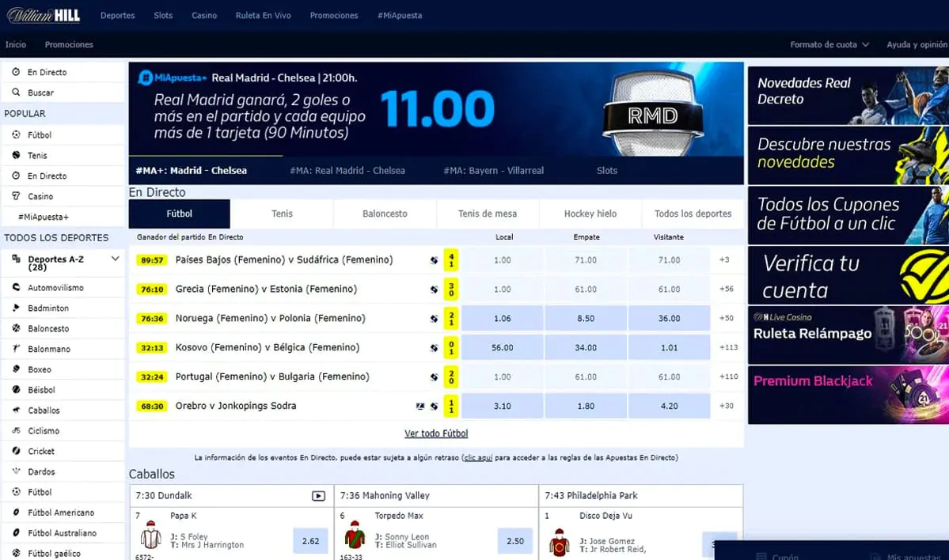This screenshot has height=560, width=949.
Task: Open Ruleta En Vivo menu item
Action: pos(264,15)
